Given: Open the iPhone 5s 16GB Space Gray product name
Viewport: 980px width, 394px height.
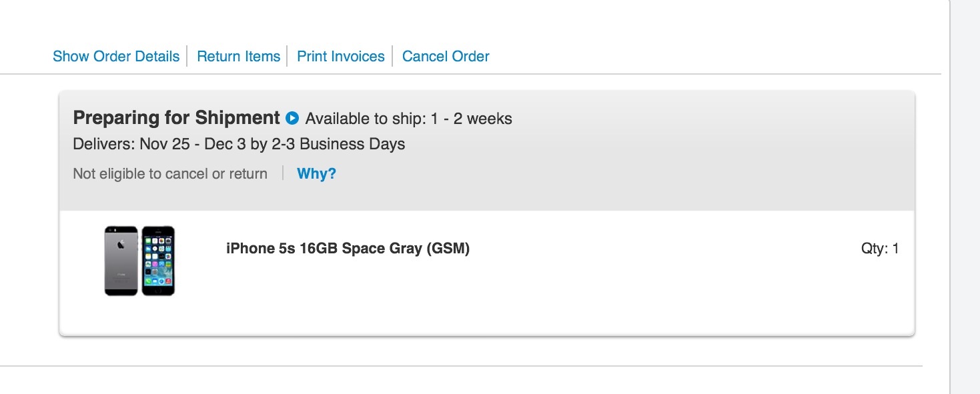Looking at the screenshot, I should point(348,249).
